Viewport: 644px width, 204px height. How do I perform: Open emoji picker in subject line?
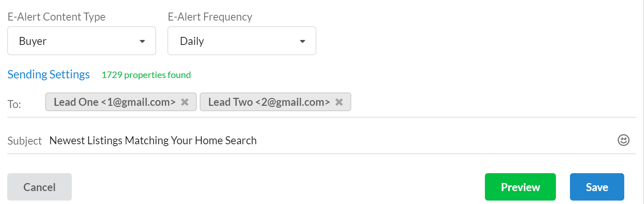point(623,140)
